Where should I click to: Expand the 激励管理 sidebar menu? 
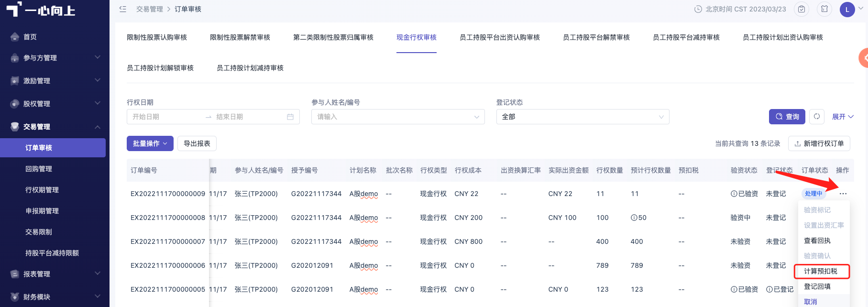click(98, 80)
